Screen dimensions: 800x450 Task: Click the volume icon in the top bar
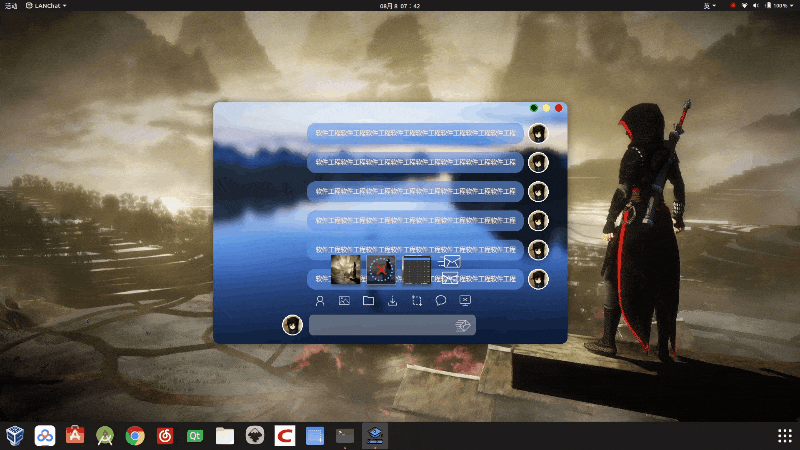coord(756,6)
